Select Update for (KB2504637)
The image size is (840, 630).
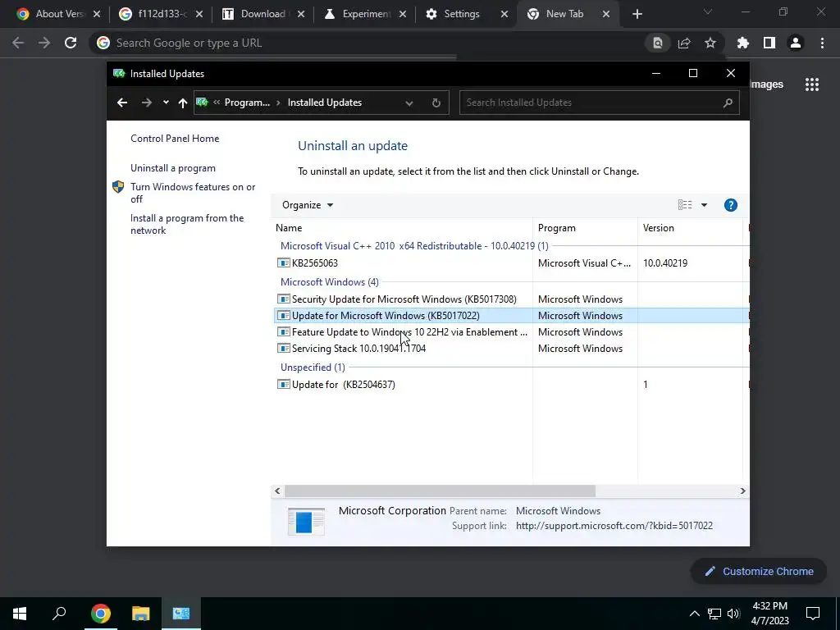coord(343,385)
